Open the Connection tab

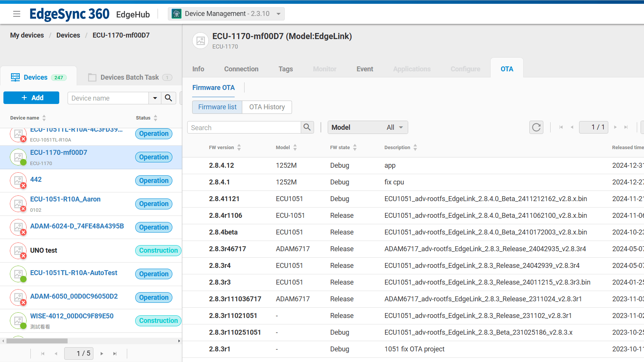(x=241, y=69)
